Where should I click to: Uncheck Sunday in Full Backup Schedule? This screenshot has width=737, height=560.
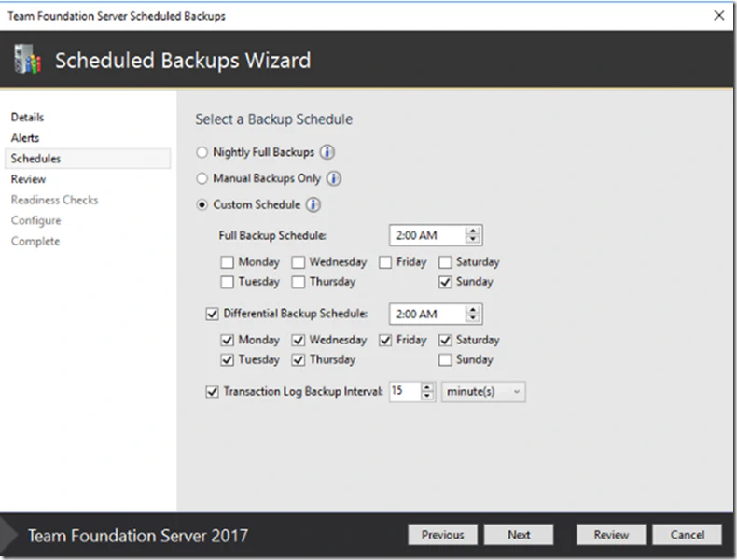[x=446, y=282]
